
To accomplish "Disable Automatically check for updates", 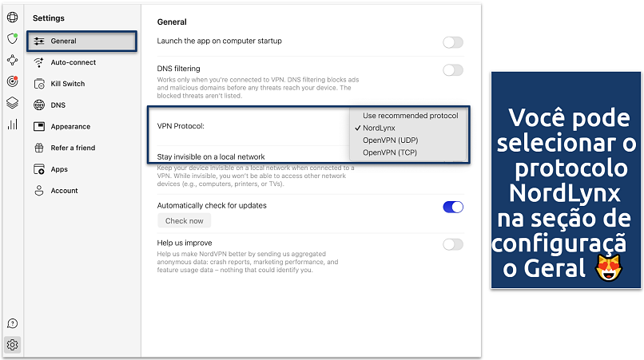I will coord(452,207).
